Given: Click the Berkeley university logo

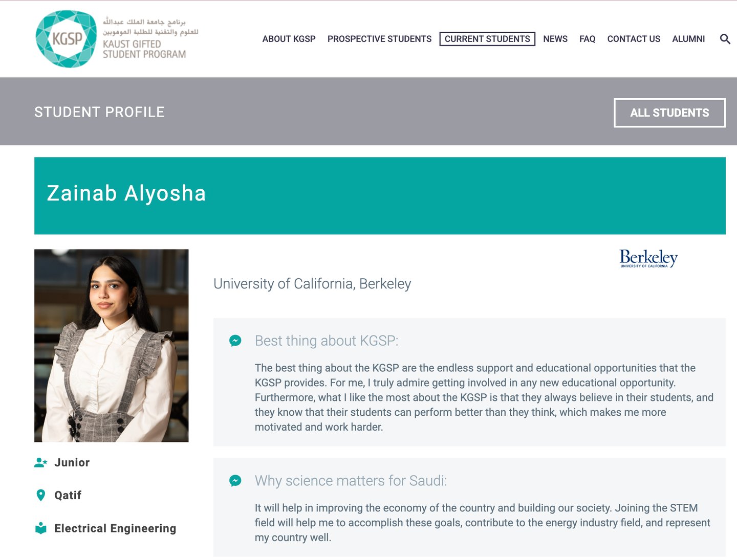Looking at the screenshot, I should 648,258.
